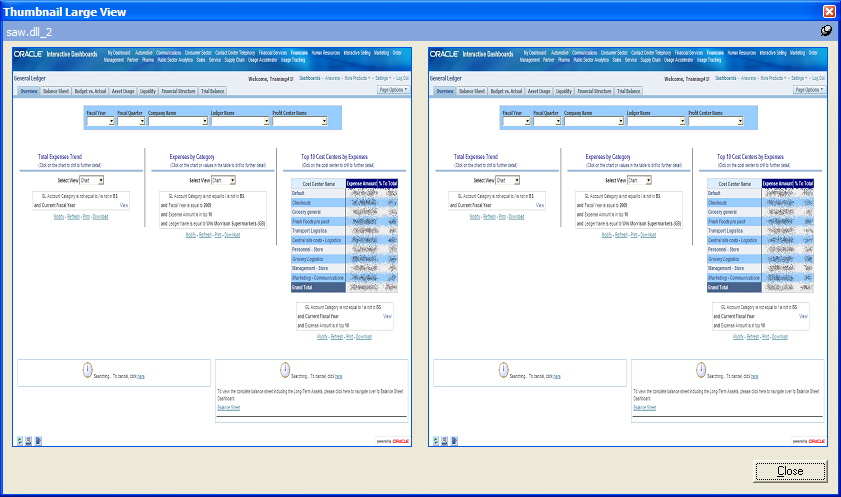841x497 pixels.
Task: Click the palette icon below the window close button
Action: tap(827, 31)
